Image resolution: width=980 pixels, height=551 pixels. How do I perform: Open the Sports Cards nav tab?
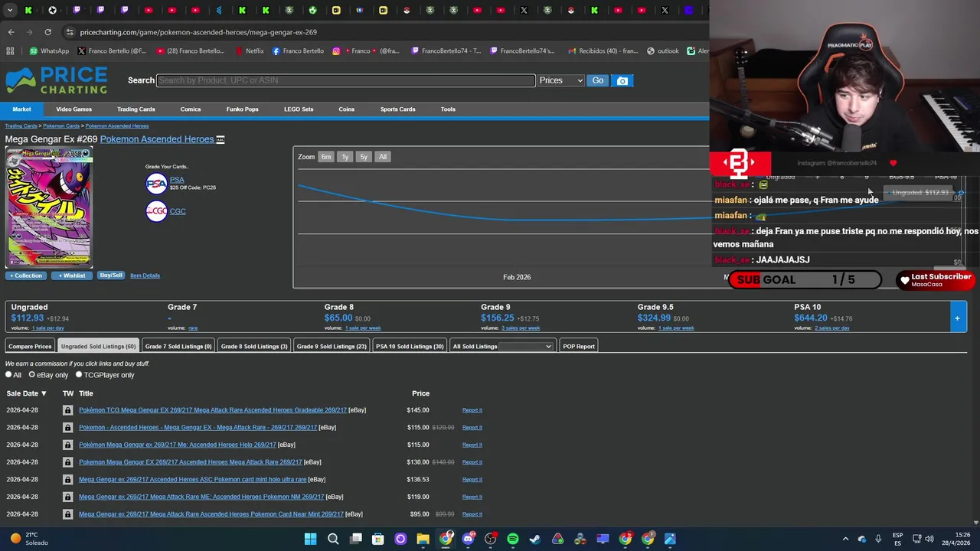pyautogui.click(x=397, y=109)
